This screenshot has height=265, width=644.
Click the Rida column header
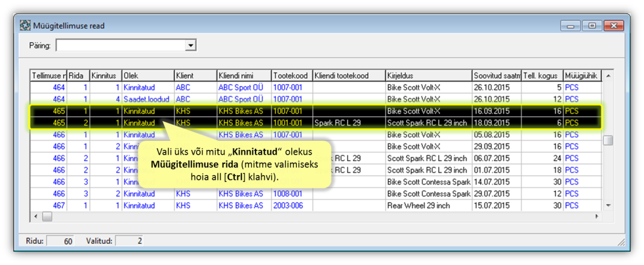click(79, 76)
